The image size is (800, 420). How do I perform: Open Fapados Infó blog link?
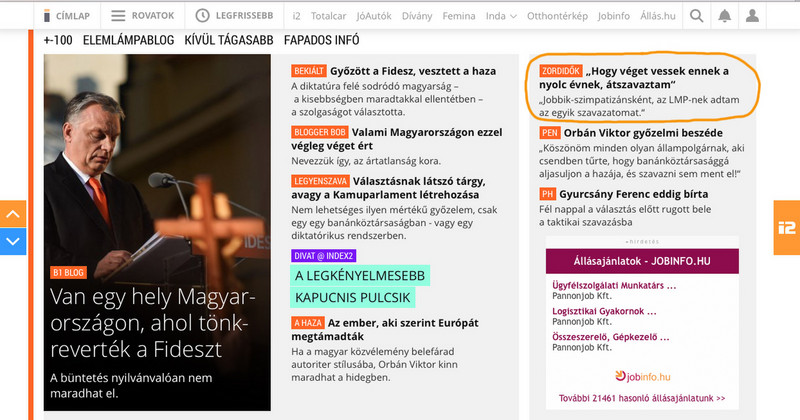point(321,40)
